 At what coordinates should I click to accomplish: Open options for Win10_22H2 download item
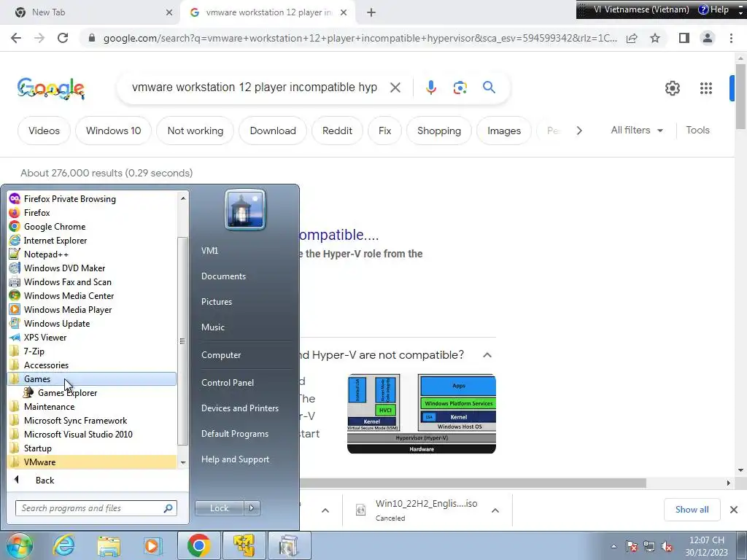[x=495, y=510]
